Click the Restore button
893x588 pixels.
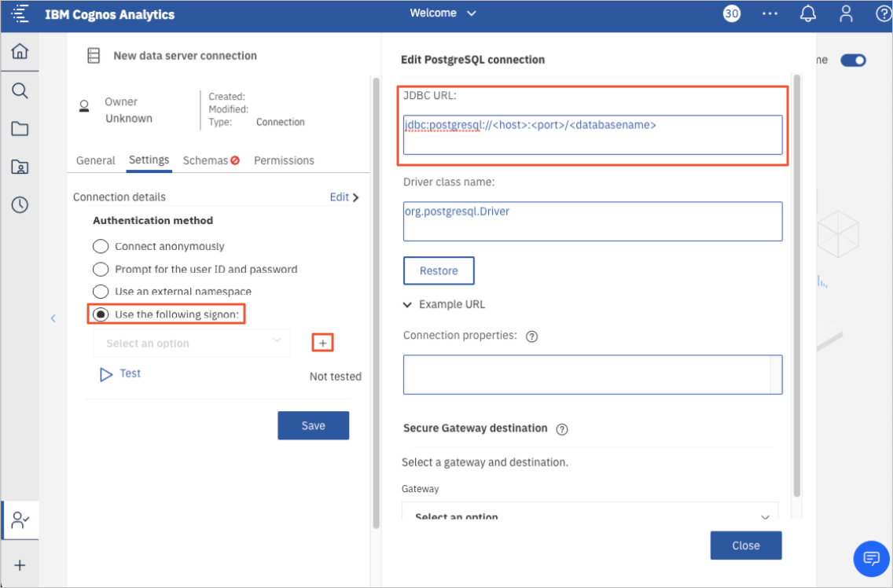(439, 270)
